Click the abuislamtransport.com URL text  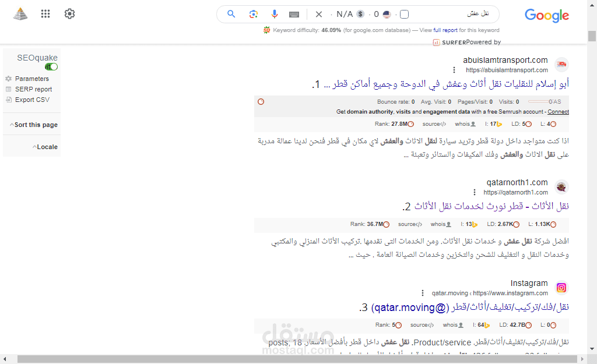tap(507, 70)
